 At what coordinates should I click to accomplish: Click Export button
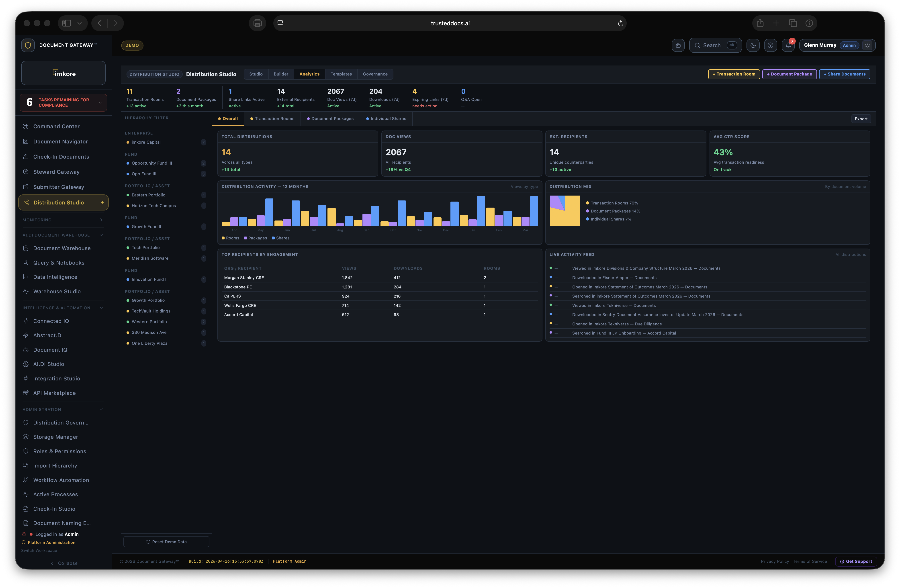[x=861, y=119]
